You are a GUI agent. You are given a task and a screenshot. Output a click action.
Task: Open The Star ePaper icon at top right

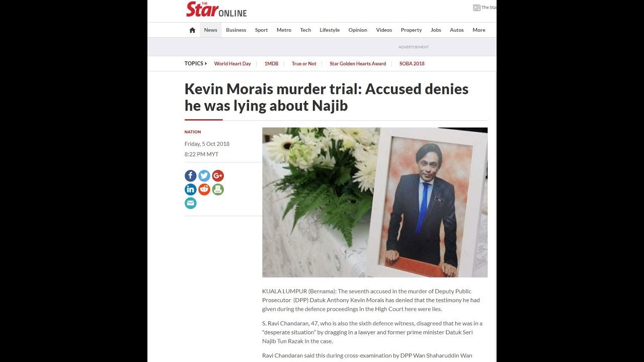[x=476, y=8]
